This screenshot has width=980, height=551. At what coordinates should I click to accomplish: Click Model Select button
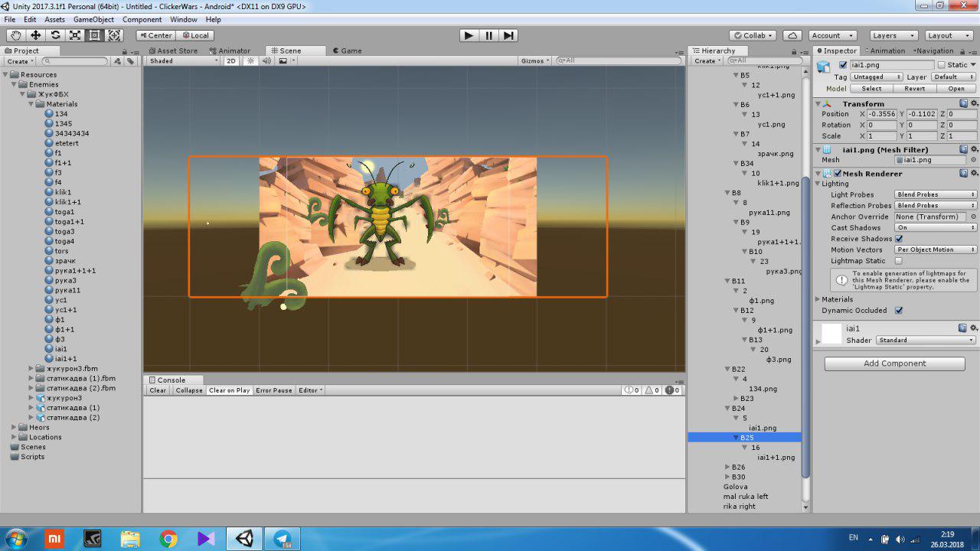871,88
